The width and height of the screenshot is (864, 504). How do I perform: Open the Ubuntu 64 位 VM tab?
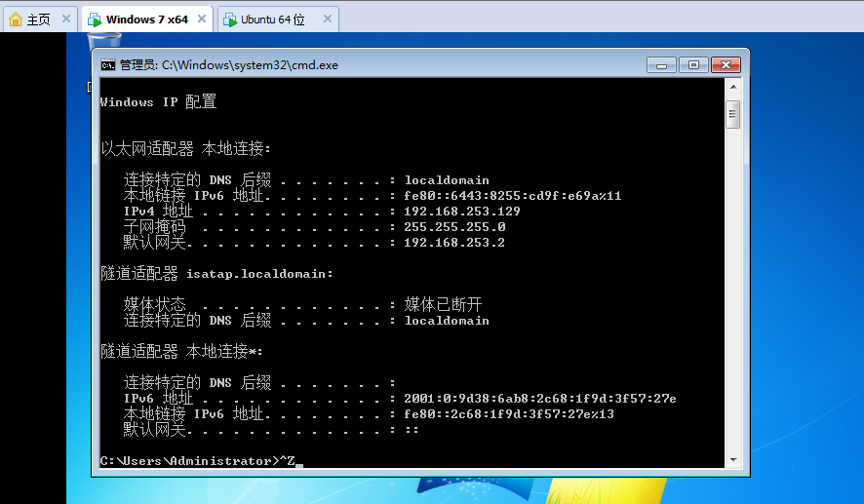[277, 19]
